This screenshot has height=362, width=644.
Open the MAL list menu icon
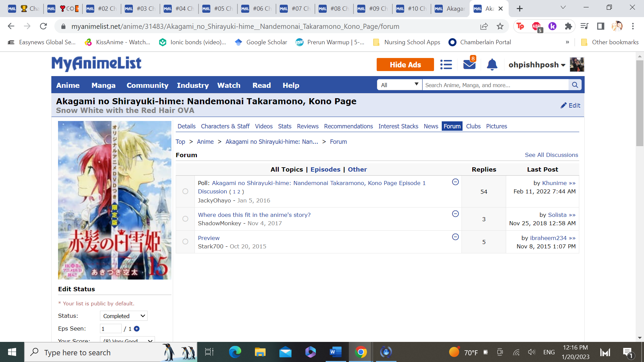[446, 64]
